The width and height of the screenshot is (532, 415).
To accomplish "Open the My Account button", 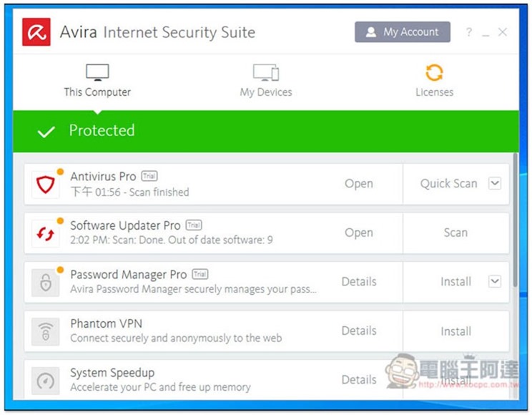I will point(403,32).
